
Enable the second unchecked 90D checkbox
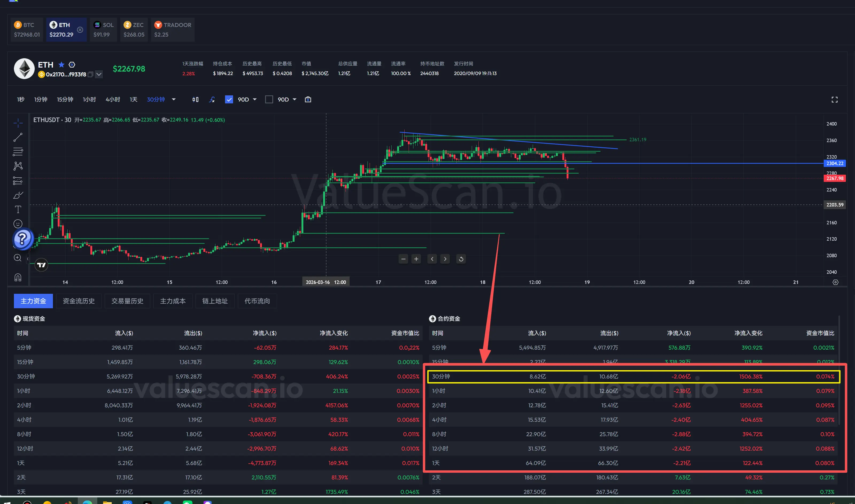[x=269, y=100]
